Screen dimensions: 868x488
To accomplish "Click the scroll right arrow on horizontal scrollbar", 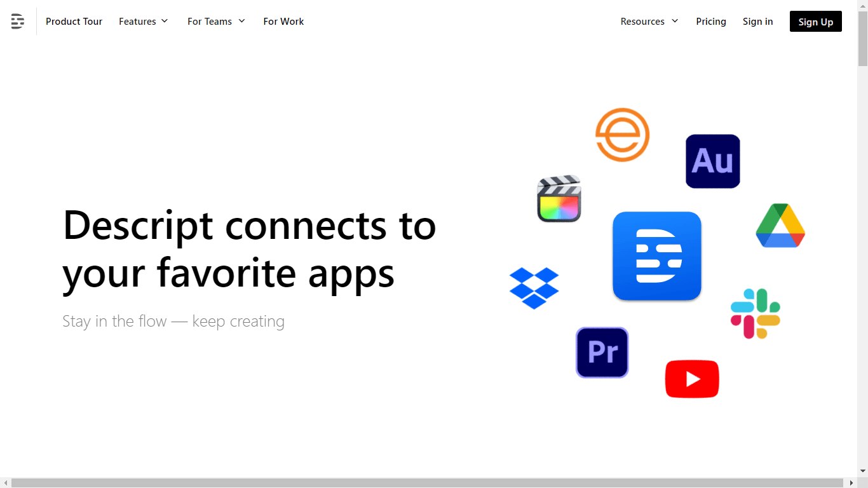I will (851, 483).
